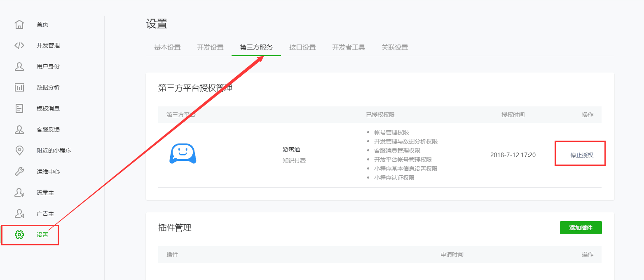Open the 开发者工具 tab
The width and height of the screenshot is (644, 280).
[x=349, y=47]
